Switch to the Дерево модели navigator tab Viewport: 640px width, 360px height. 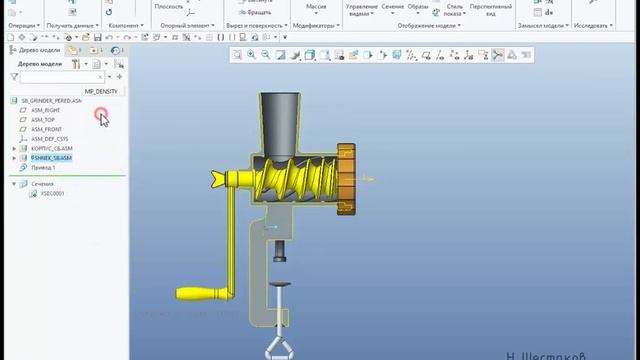point(35,50)
